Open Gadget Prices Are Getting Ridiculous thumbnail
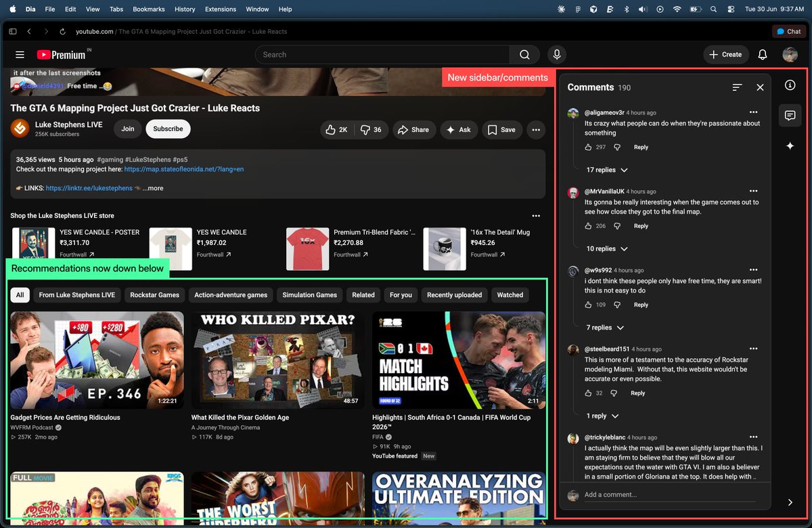The image size is (812, 528). coord(97,360)
